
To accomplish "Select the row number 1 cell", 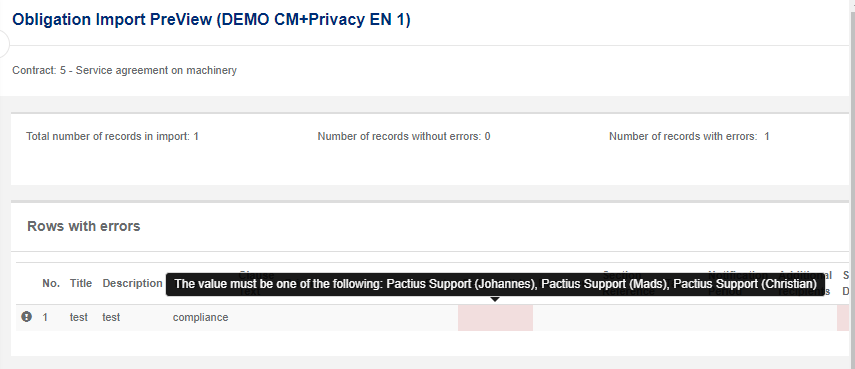I will pyautogui.click(x=45, y=317).
